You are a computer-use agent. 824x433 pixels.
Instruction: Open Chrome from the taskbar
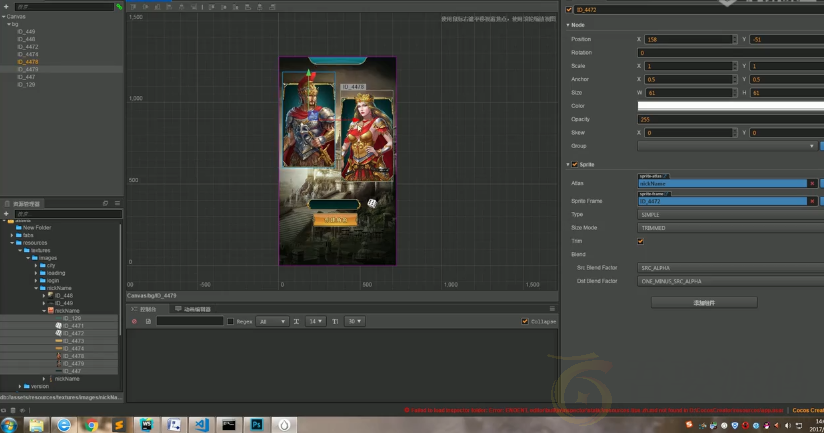(91, 424)
